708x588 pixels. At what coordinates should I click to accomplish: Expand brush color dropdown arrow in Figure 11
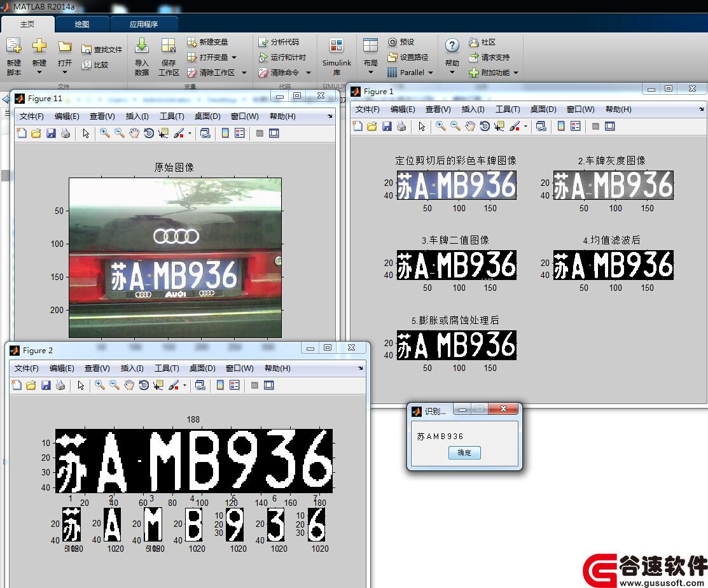click(x=189, y=133)
